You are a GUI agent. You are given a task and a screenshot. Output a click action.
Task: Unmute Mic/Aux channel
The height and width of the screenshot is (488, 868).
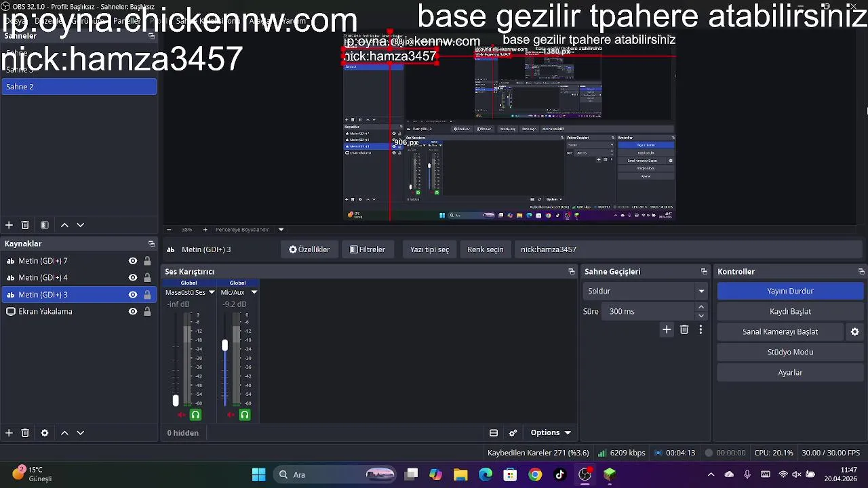tap(231, 415)
